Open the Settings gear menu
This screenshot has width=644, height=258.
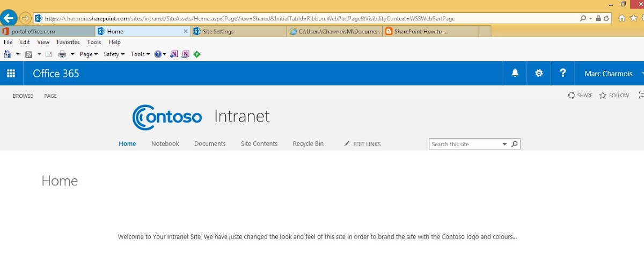pos(539,74)
